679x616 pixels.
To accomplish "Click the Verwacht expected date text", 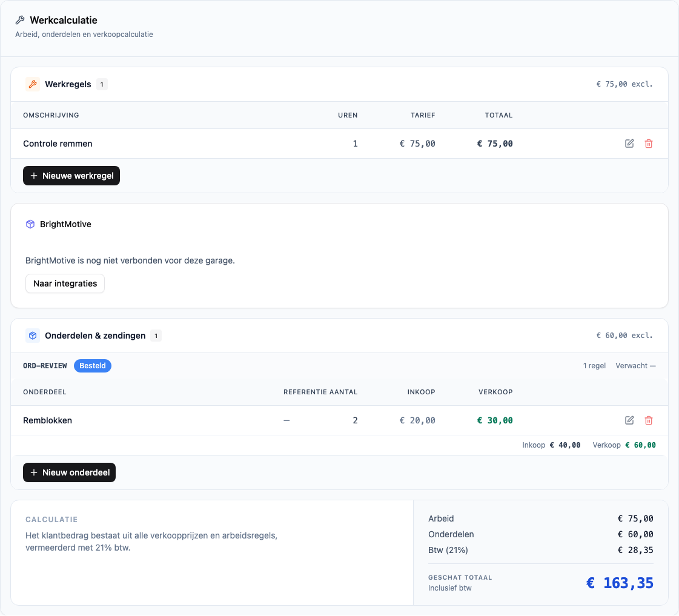I will point(635,366).
